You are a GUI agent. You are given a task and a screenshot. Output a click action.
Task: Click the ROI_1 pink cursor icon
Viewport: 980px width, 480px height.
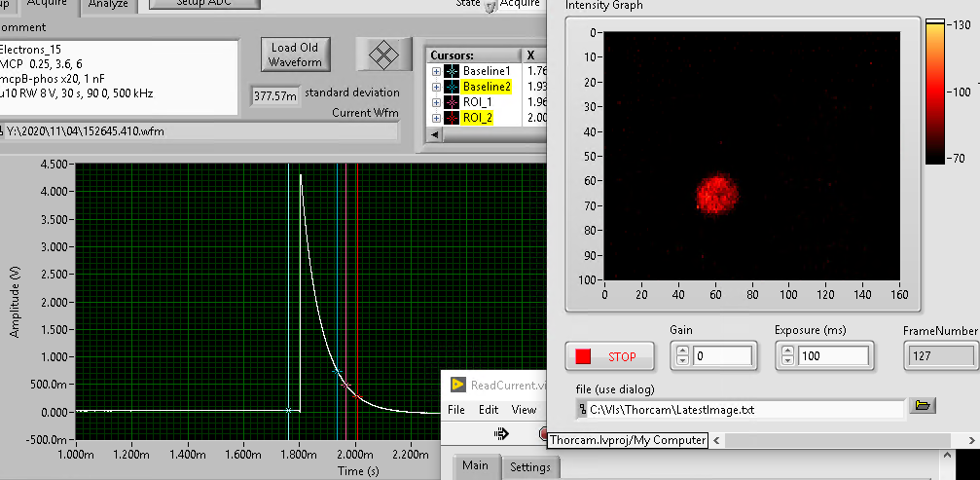(x=452, y=102)
